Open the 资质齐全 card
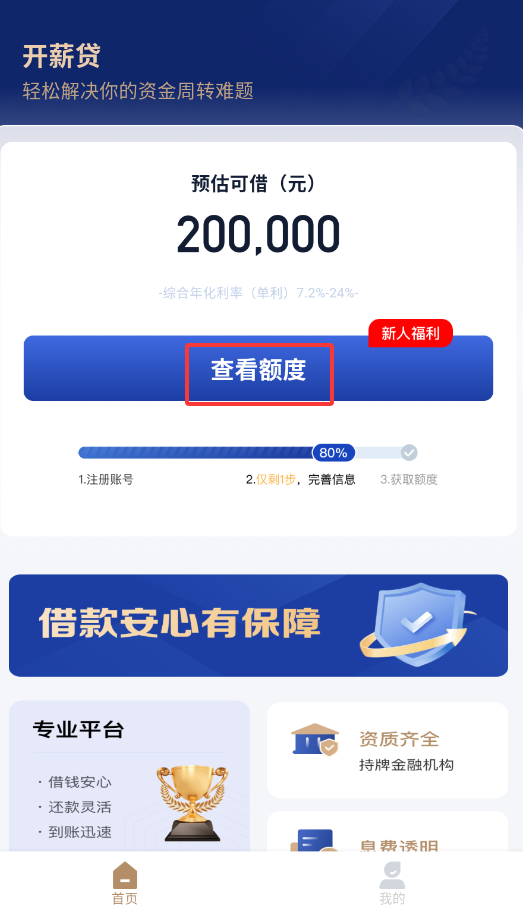 click(388, 750)
